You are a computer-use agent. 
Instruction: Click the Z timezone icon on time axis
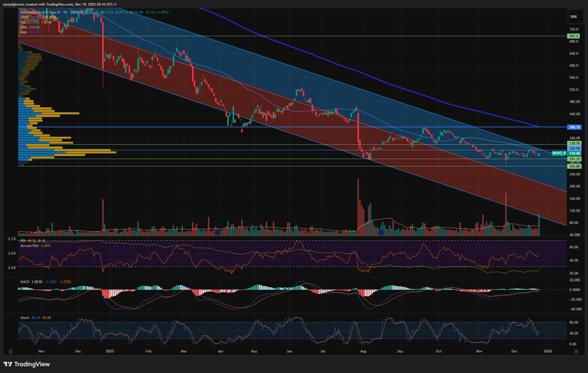pyautogui.click(x=11, y=351)
